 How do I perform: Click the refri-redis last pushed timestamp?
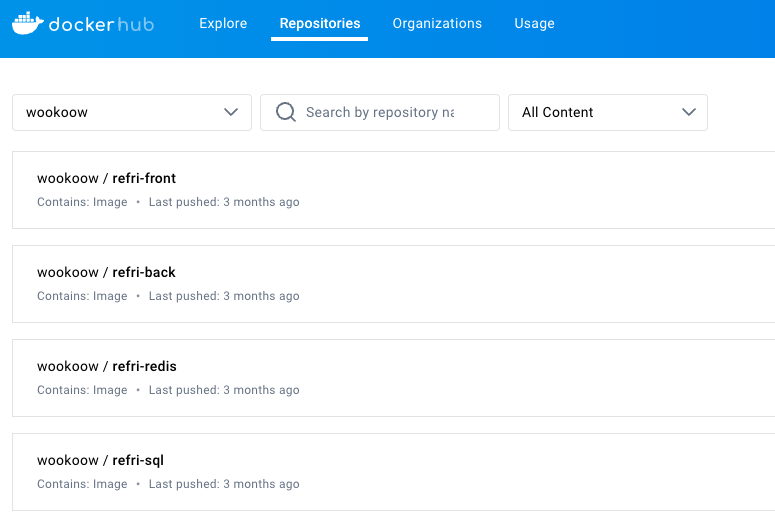[x=224, y=390]
